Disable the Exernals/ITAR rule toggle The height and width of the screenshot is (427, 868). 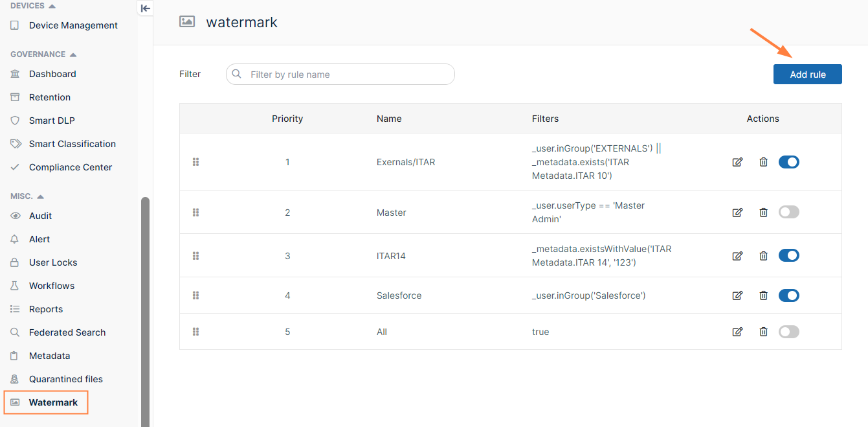coord(788,162)
